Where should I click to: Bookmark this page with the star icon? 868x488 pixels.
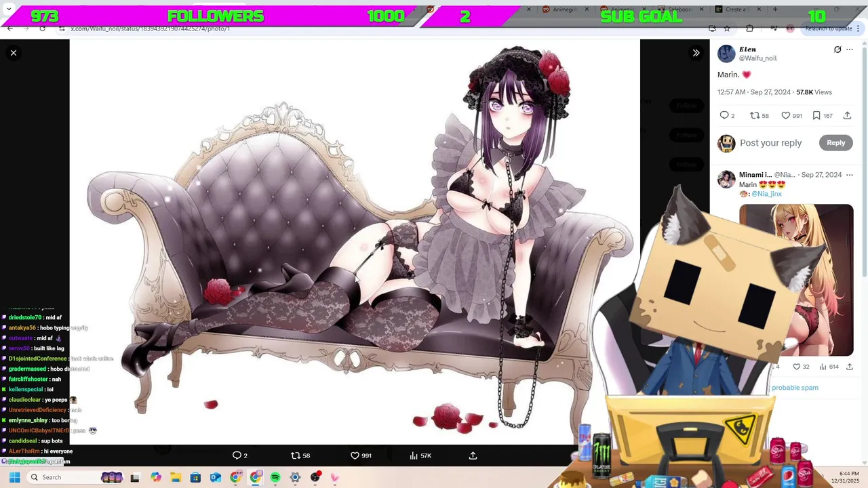[727, 28]
